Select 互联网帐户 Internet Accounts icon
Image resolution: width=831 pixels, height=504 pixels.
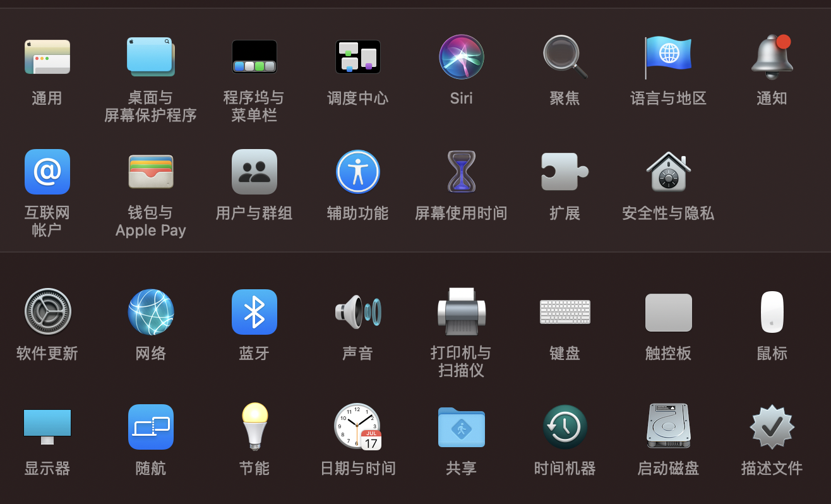47,172
